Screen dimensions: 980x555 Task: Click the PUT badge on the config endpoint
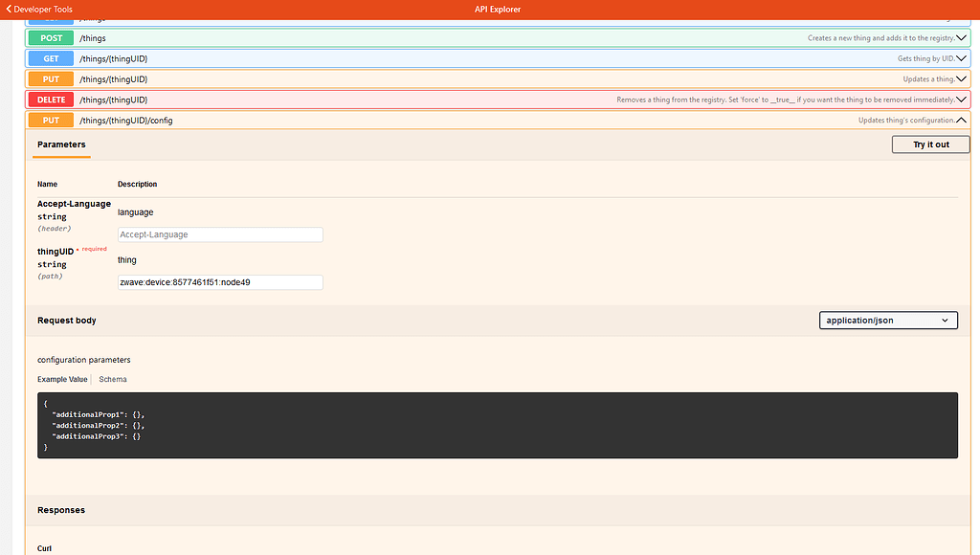click(50, 120)
